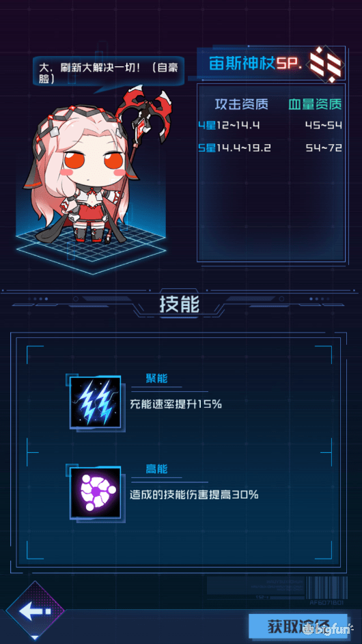
Task: Select the 血量资质 column header
Action: (315, 104)
